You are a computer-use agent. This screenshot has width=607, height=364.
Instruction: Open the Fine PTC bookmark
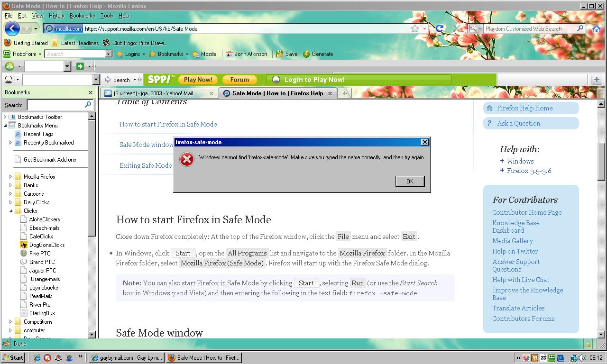point(40,254)
